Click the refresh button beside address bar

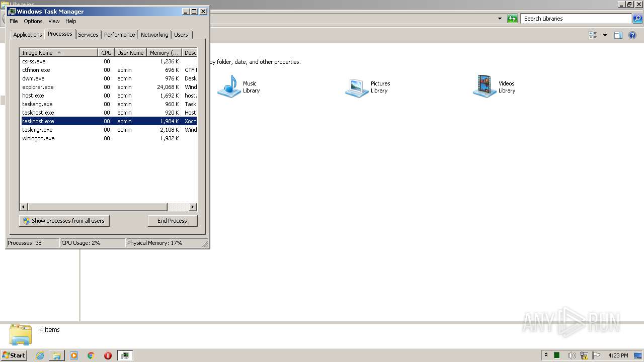point(512,19)
